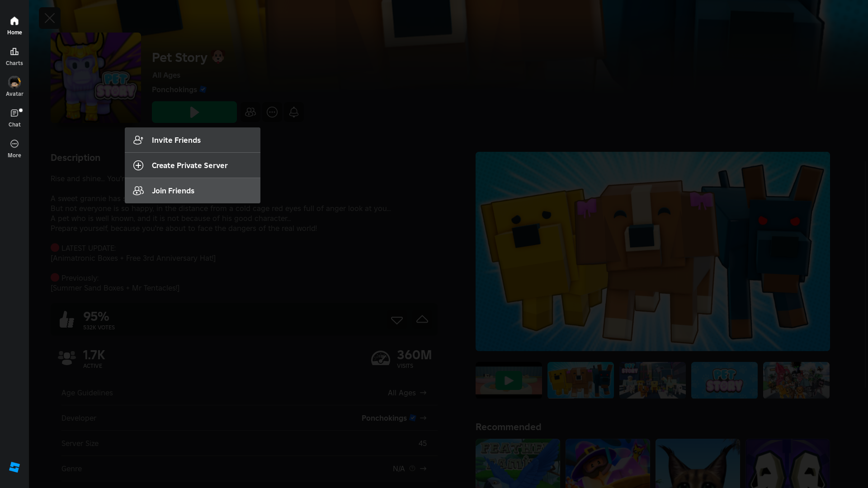Click the Roblox Studio logo at bottom left
Image resolution: width=868 pixels, height=488 pixels.
point(14,467)
